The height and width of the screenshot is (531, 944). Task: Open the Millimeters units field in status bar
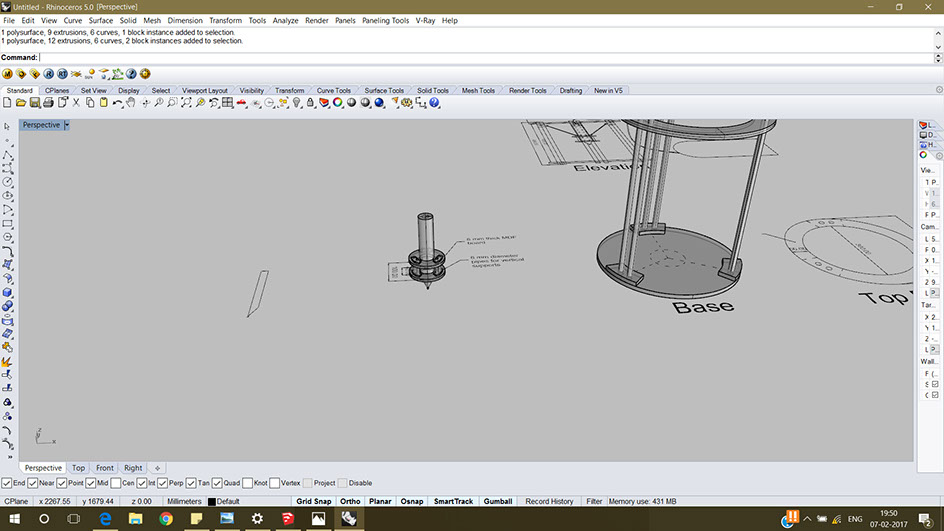pyautogui.click(x=184, y=501)
